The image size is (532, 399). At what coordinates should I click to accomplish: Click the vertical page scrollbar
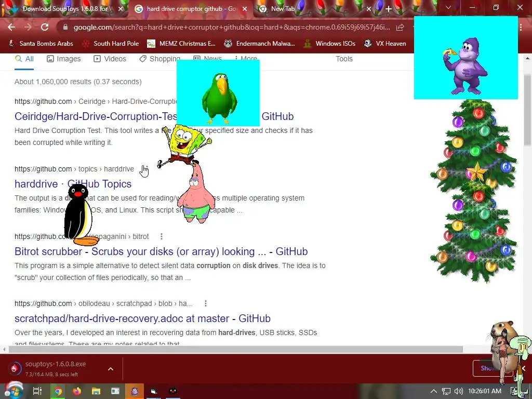click(x=527, y=111)
